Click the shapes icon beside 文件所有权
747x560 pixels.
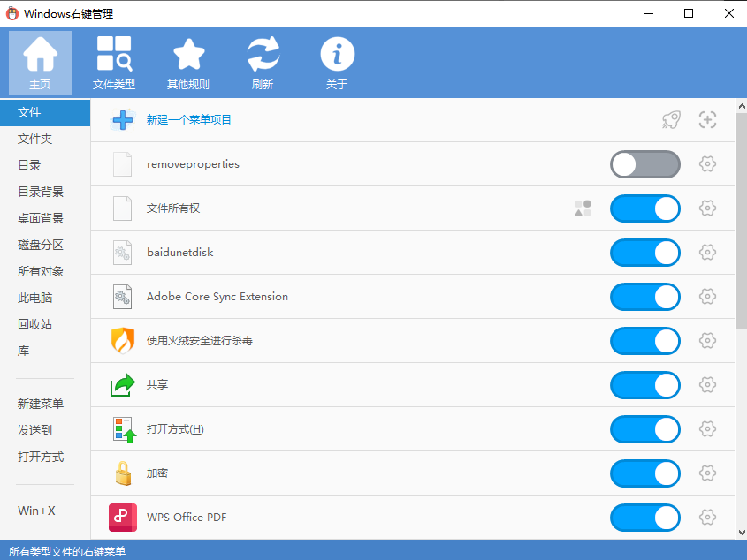pos(583,208)
